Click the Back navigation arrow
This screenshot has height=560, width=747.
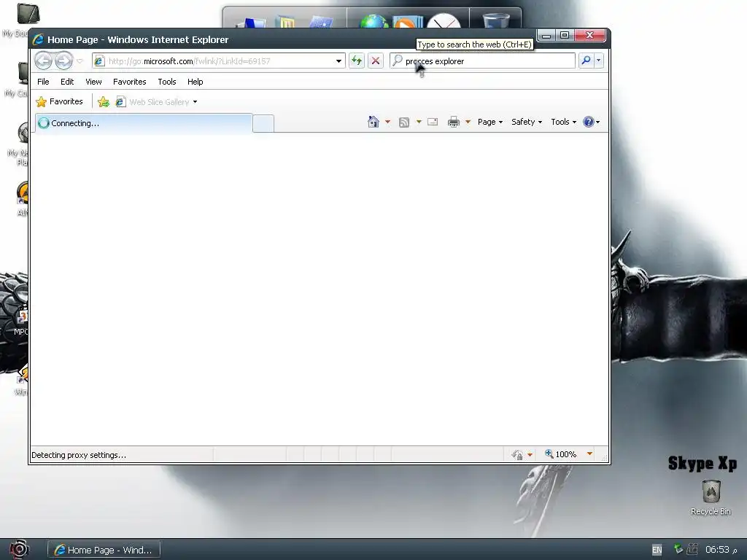pos(43,61)
